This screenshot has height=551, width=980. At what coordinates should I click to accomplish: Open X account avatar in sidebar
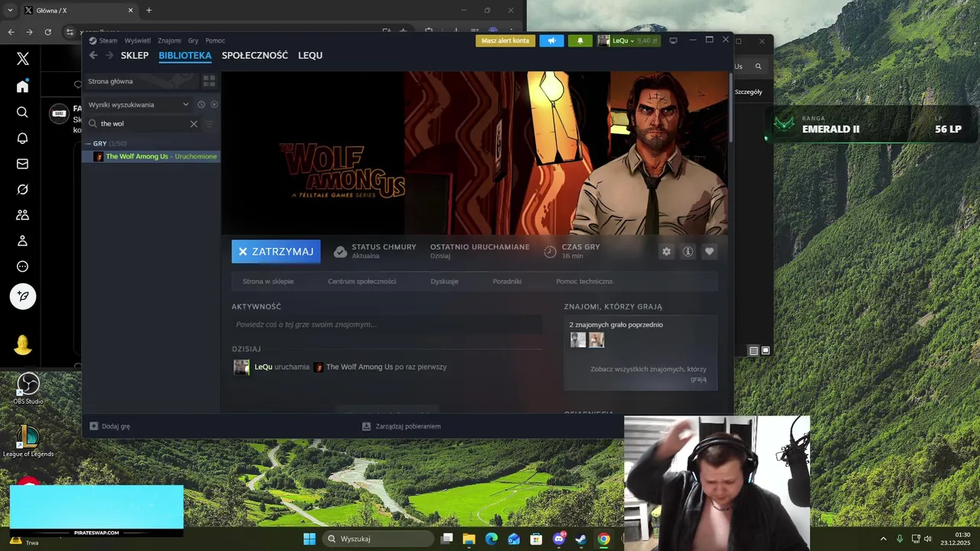23,345
